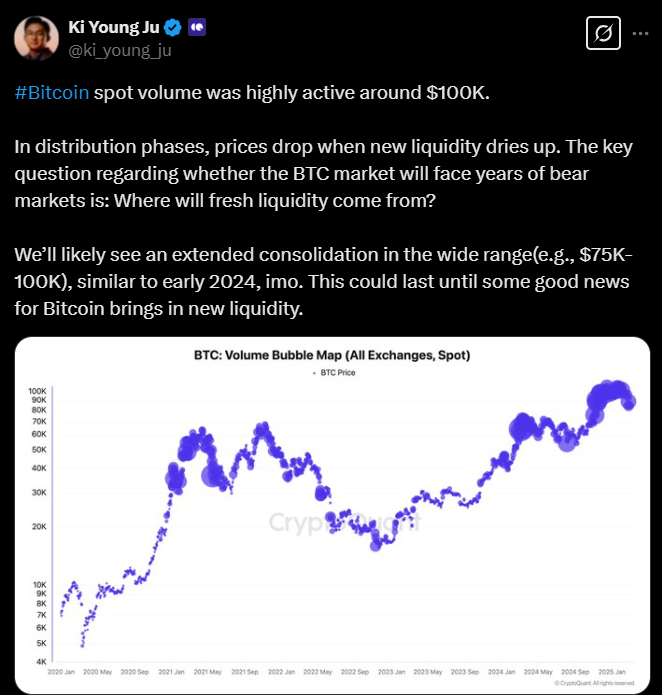Open the three-dot more options menu
Viewport: 662px width, 695px height.
[x=639, y=33]
